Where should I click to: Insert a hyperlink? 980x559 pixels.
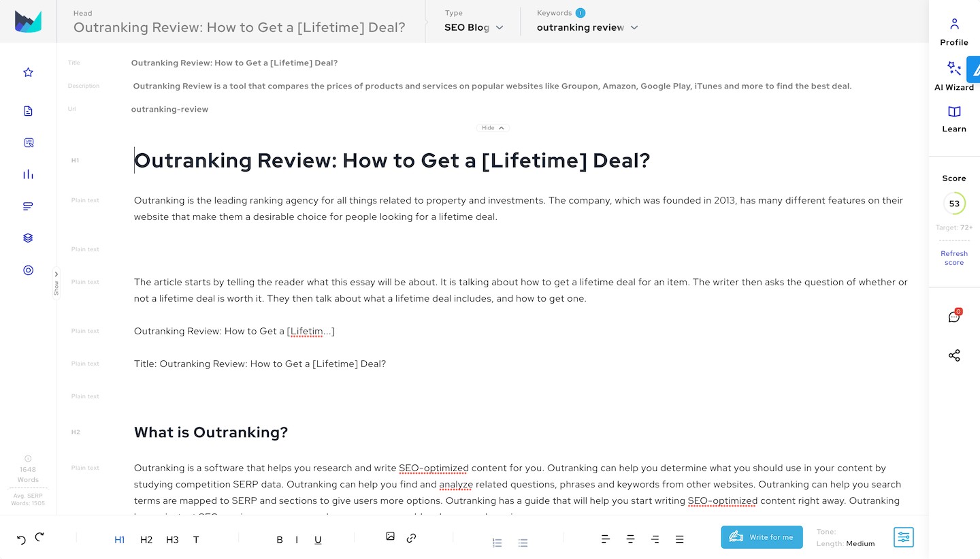pyautogui.click(x=411, y=538)
